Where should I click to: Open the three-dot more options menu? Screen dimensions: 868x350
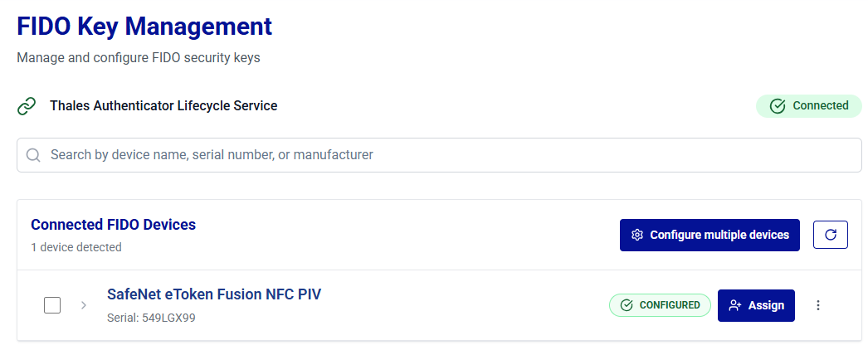[x=818, y=305]
